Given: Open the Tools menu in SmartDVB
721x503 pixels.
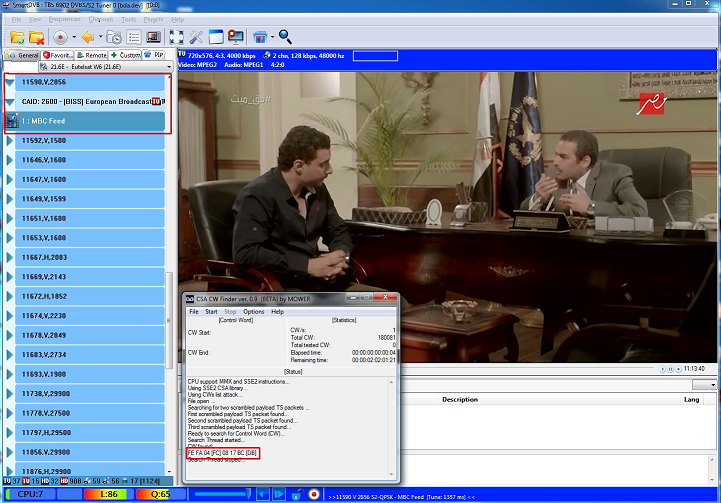Looking at the screenshot, I should point(129,19).
